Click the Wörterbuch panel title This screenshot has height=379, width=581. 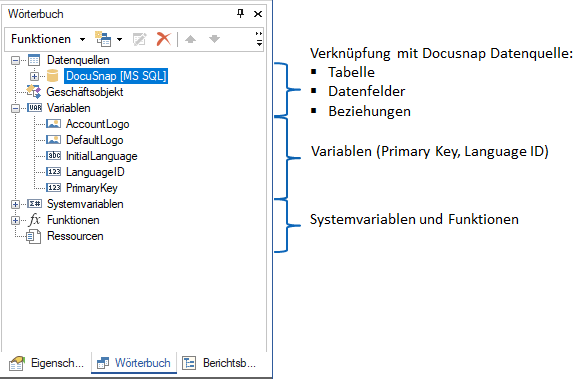[36, 14]
